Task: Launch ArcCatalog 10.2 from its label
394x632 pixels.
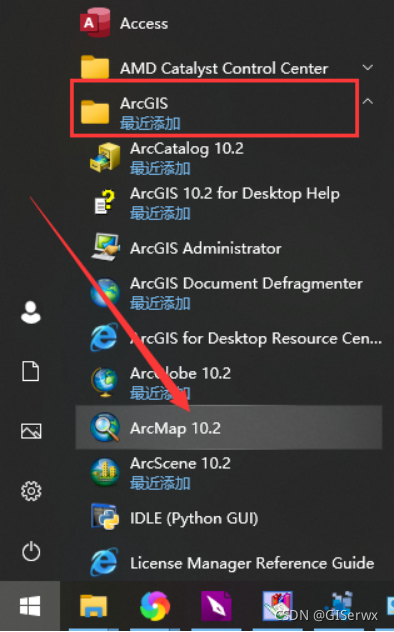Action: [x=187, y=148]
